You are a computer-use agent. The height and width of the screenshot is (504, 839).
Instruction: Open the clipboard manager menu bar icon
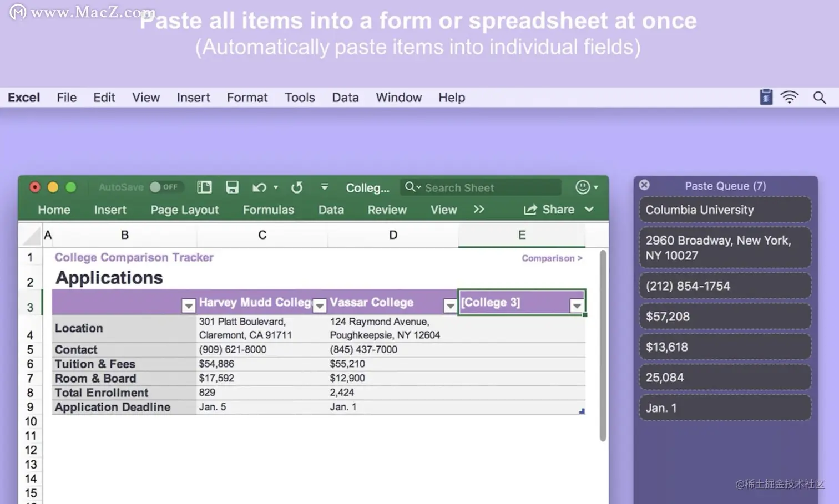766,98
